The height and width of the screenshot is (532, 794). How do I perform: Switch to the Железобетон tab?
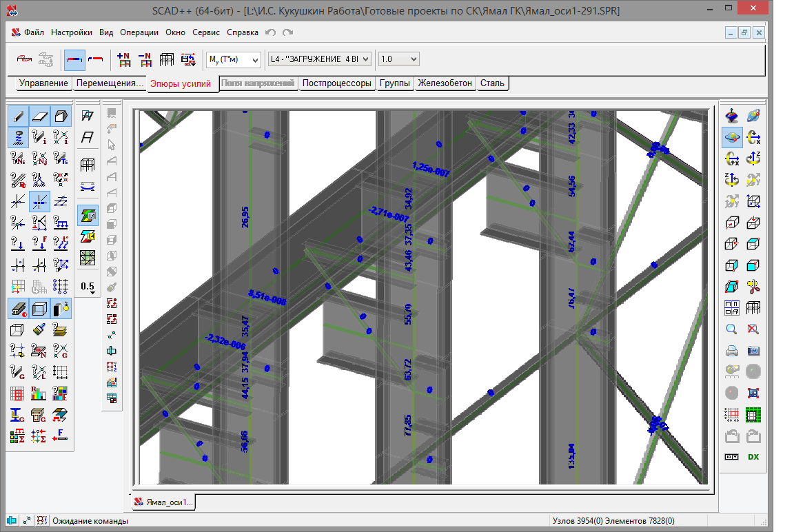pyautogui.click(x=445, y=83)
